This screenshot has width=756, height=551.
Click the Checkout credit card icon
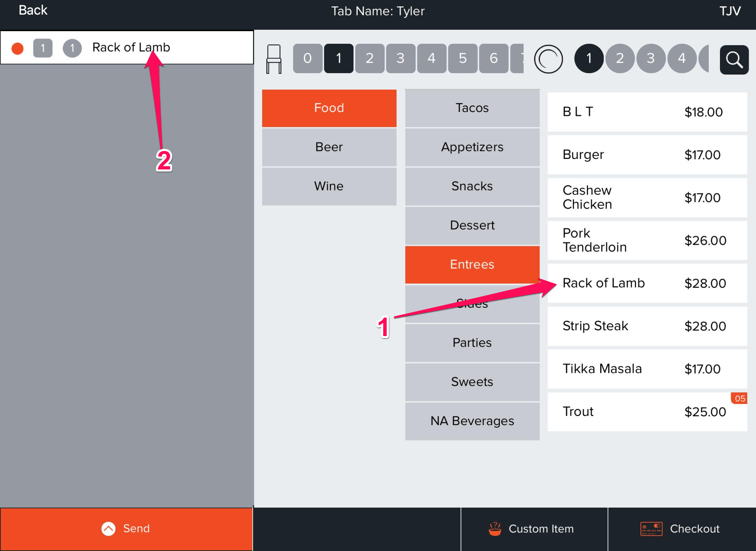[x=651, y=529]
